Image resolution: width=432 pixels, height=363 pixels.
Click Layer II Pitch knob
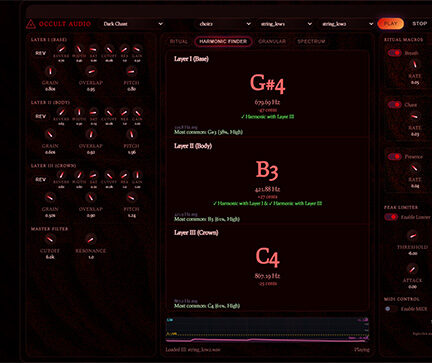pyautogui.click(x=131, y=134)
